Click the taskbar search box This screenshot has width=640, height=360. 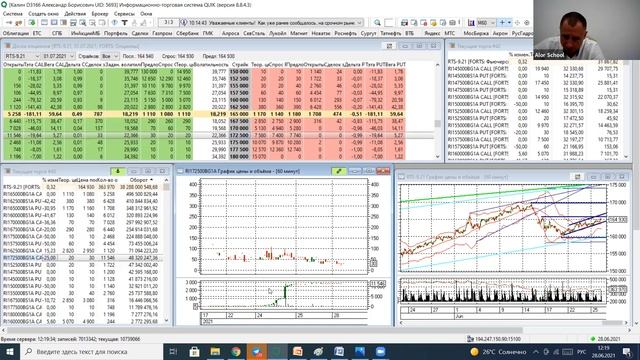(91, 351)
